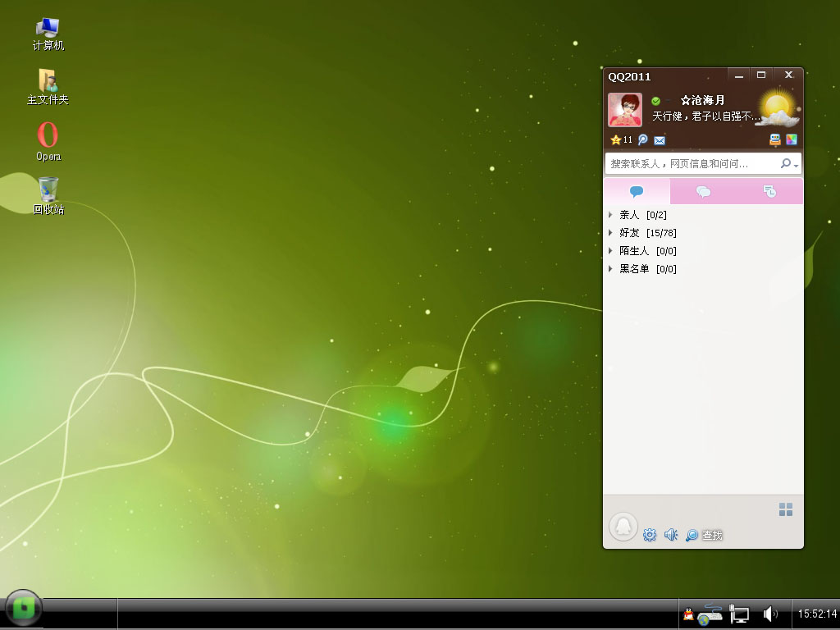Open the 回收站 recycle bin icon
This screenshot has width=840, height=630.
tap(48, 196)
